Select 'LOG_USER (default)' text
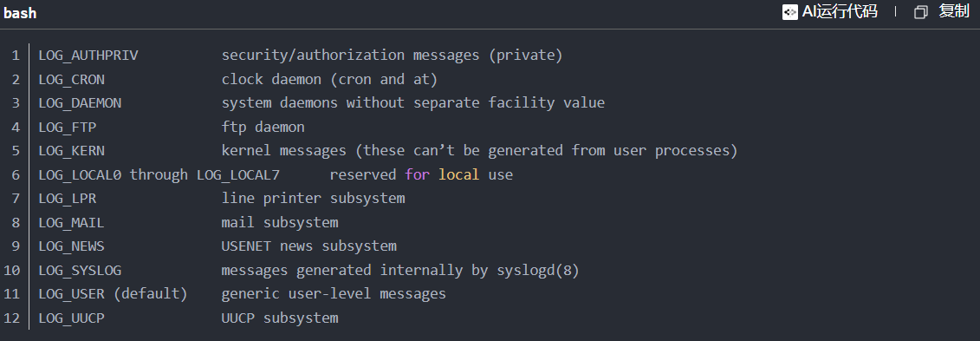Viewport: 980px width, 341px height. point(114,294)
